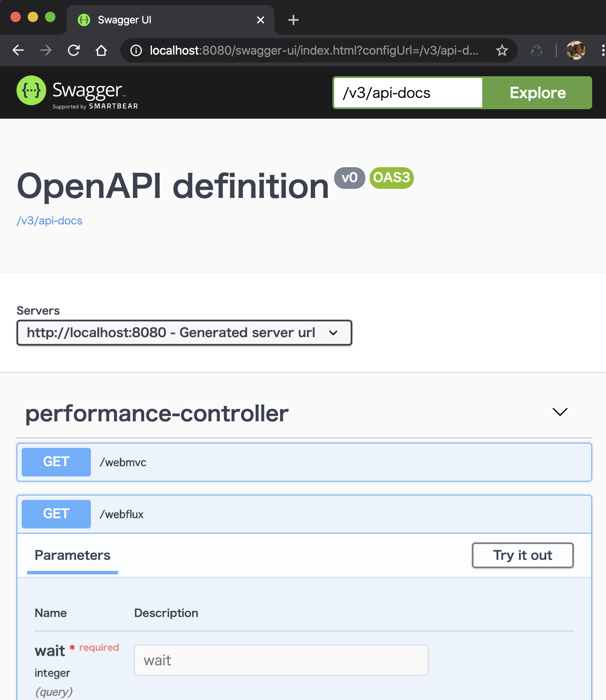Collapse the GET /webflux operation
The image size is (606, 700).
click(x=303, y=514)
